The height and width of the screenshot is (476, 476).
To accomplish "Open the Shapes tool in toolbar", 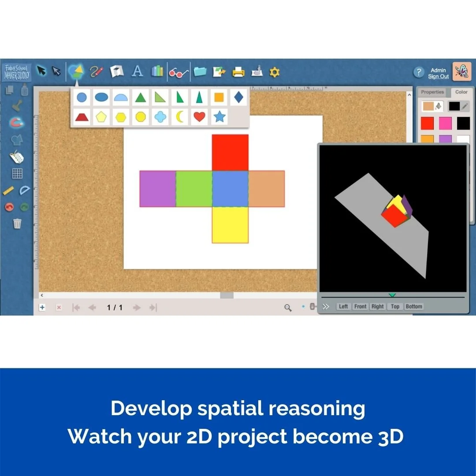I will (x=76, y=72).
